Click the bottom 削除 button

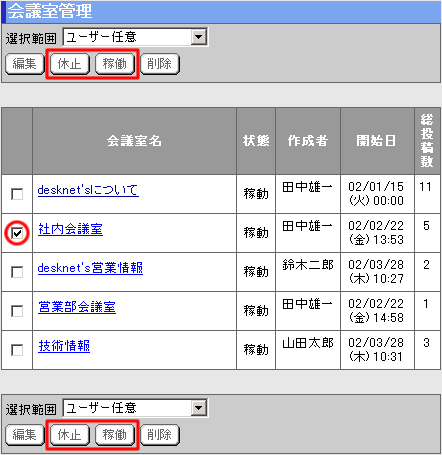[160, 435]
